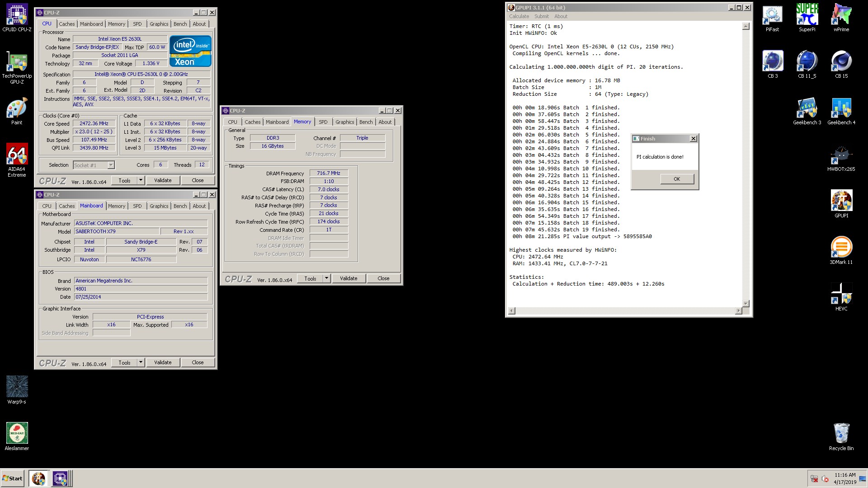Expand Tools arrow in Memory CPU-Z window
Screen dimensions: 868x488
326,278
